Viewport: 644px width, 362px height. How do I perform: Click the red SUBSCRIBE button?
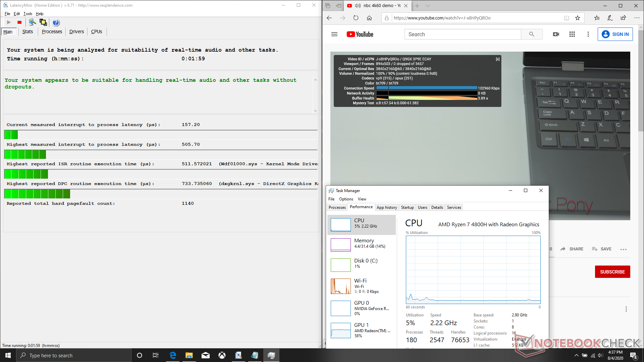pyautogui.click(x=612, y=272)
